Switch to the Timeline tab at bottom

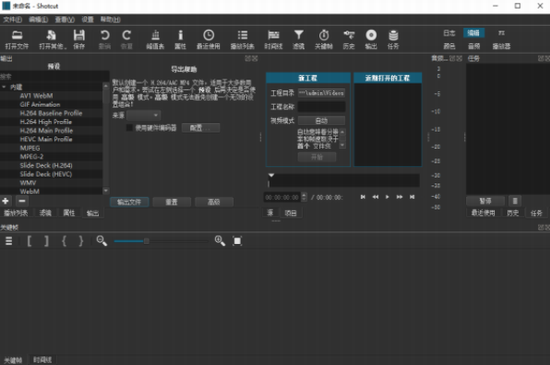(42, 360)
